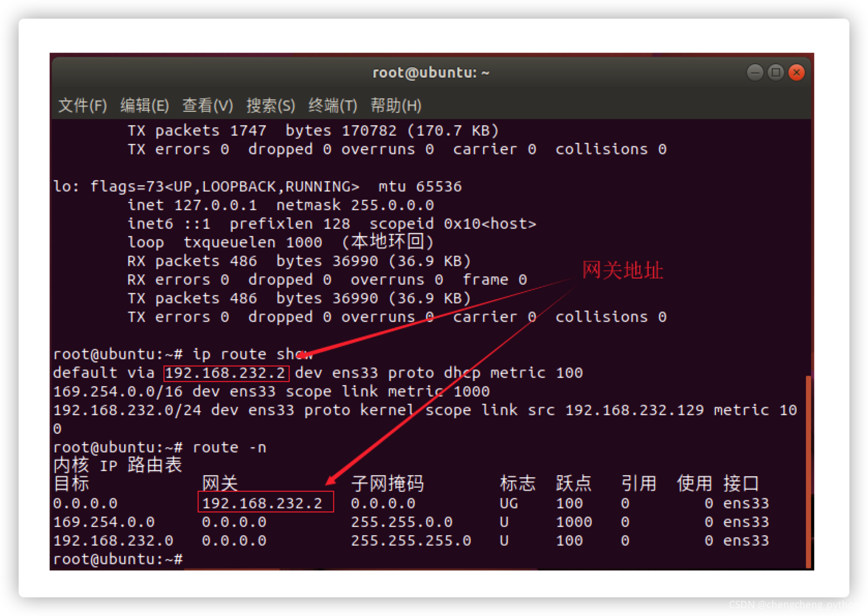Image resolution: width=868 pixels, height=616 pixels.
Task: Open the 编辑(E) menu
Action: (x=146, y=106)
